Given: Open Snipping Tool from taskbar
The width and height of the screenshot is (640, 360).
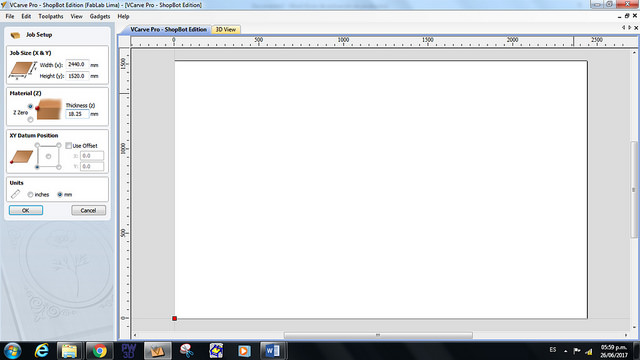Looking at the screenshot, I should click(187, 351).
